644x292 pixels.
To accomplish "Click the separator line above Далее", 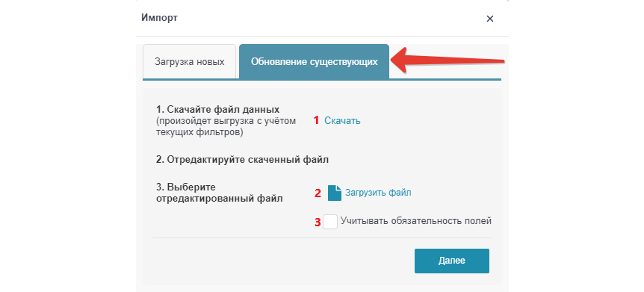I will (321, 237).
